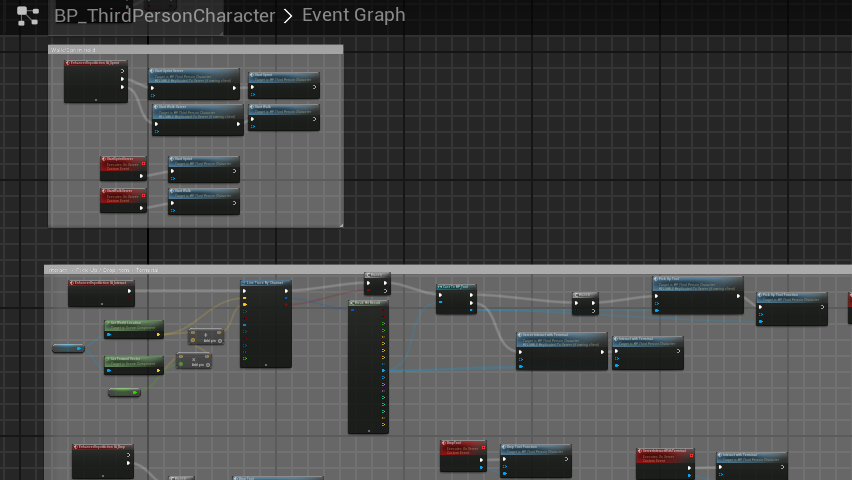Select the Drop Tool Function node

point(536,461)
